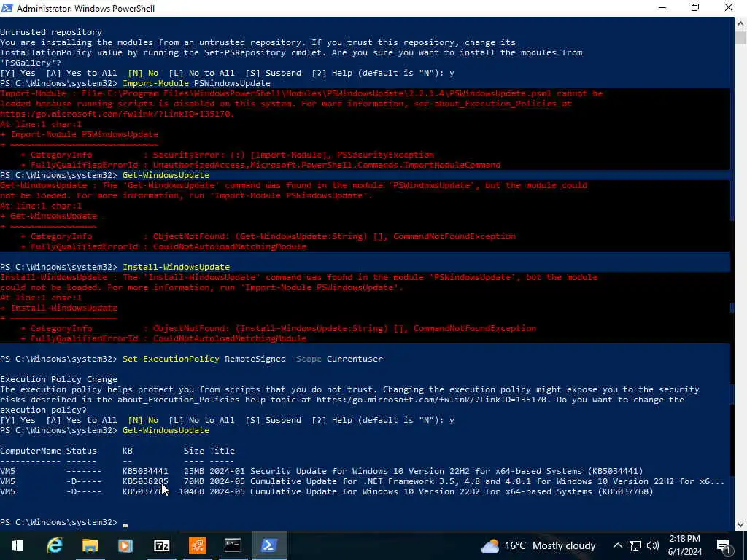The image size is (747, 560).
Task: Switch to the Command Prompt taskbar icon
Action: (x=233, y=545)
